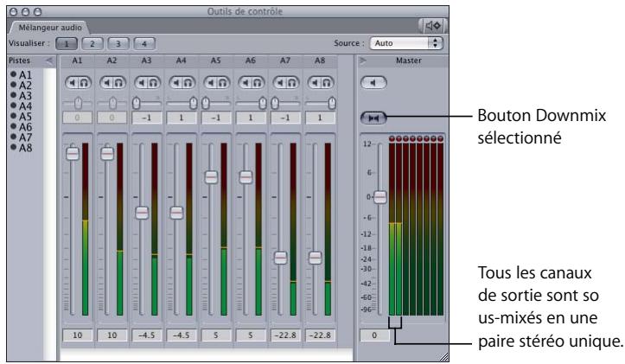Viewport: 625px width, 364px height.
Task: Click the A7 level field showing -22.8
Action: coord(285,335)
